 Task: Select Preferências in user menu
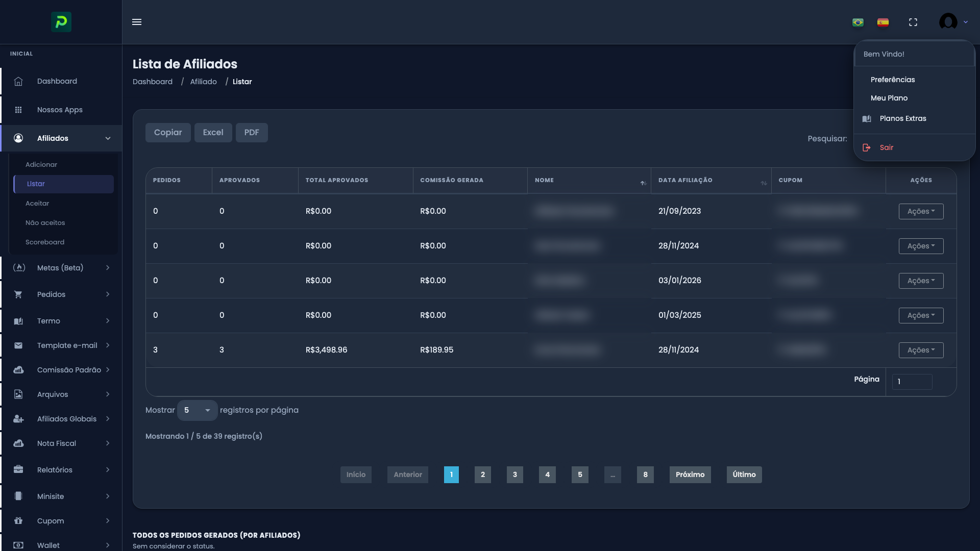(893, 80)
